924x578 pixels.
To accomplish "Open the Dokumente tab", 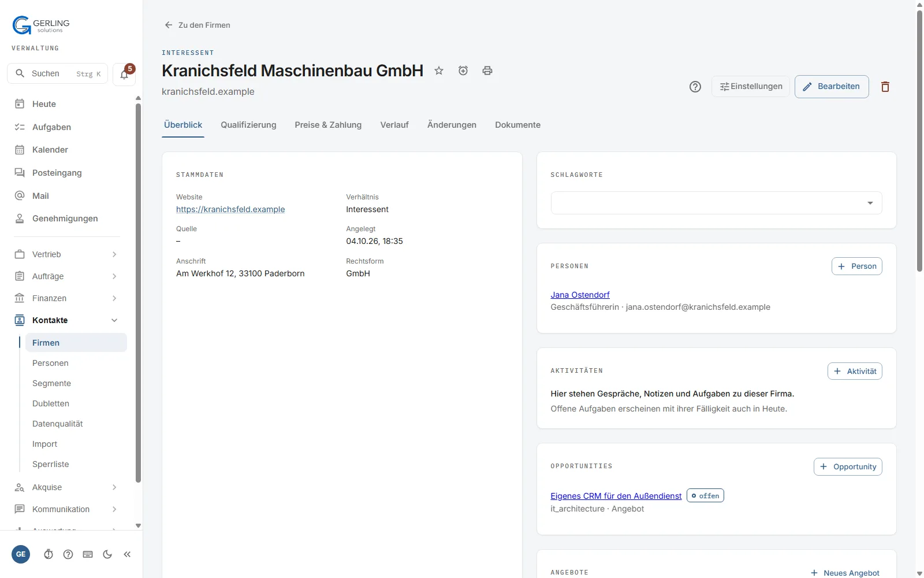I will (517, 125).
